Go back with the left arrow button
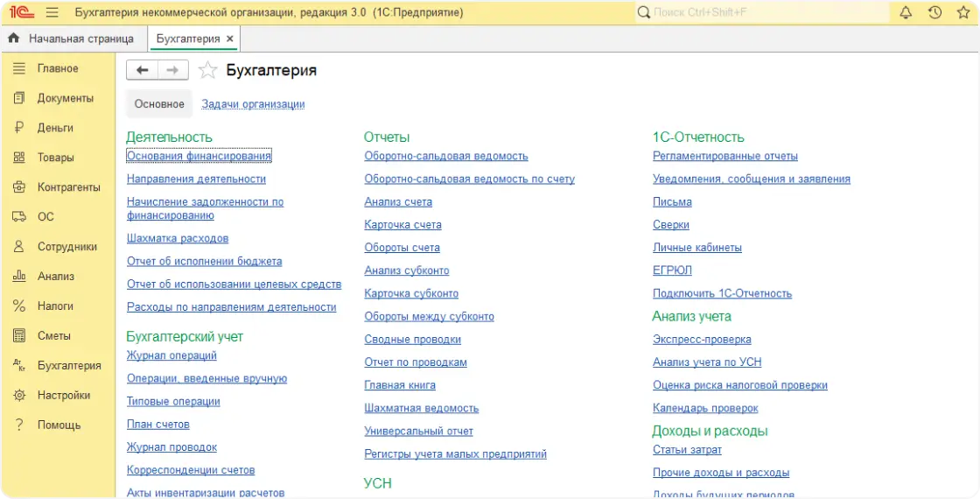Screen dimensions: 980x499 tap(143, 70)
